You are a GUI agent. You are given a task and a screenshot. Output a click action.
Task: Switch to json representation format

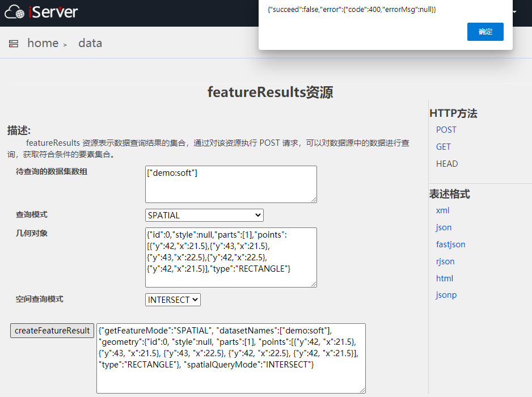coord(444,227)
